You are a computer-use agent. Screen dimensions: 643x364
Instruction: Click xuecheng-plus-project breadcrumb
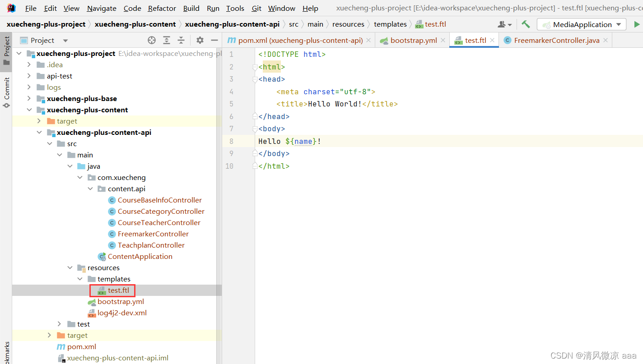46,24
